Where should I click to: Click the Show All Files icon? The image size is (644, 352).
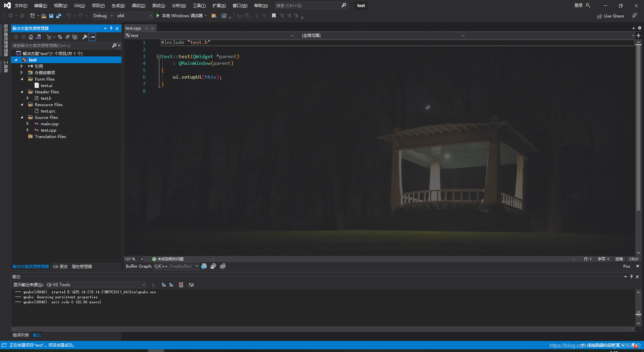point(75,37)
